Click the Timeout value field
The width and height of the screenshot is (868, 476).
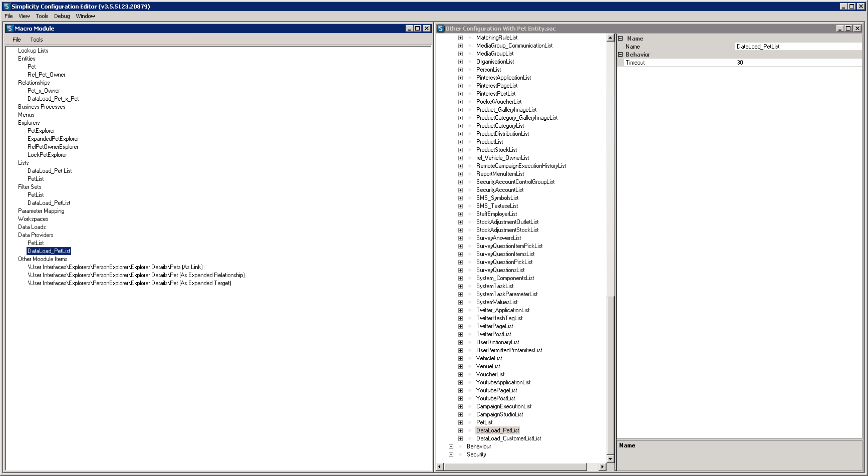[798, 63]
